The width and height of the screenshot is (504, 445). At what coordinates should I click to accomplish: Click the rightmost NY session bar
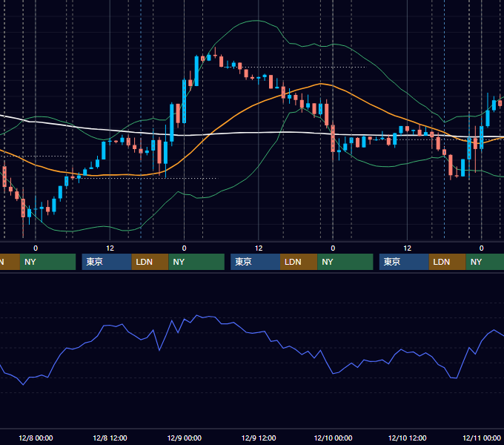(485, 262)
